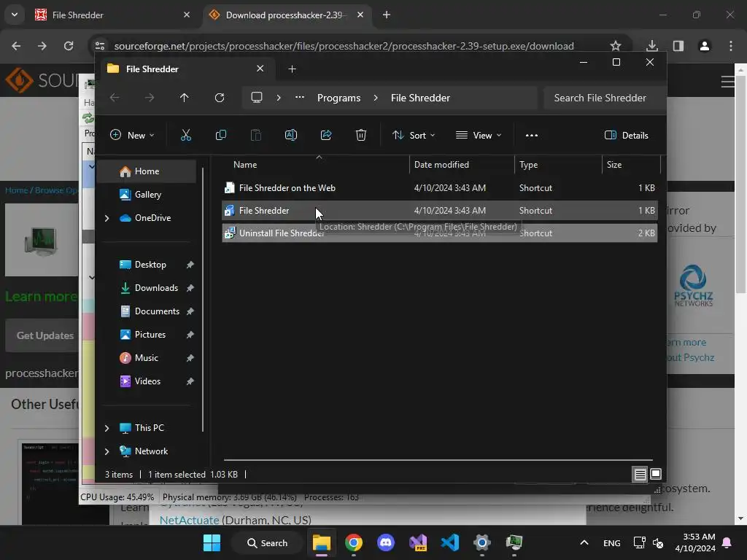Switch to Download processhacker Chrome tab
The height and width of the screenshot is (560, 747).
pyautogui.click(x=287, y=15)
